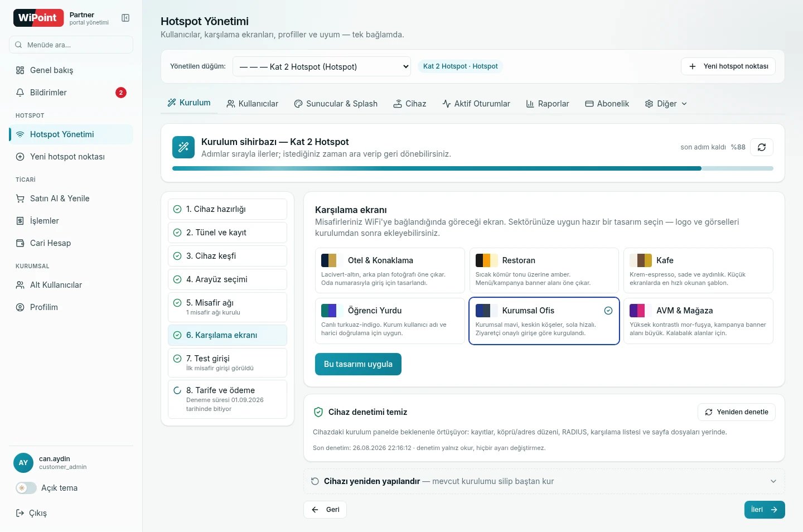The height and width of the screenshot is (532, 803).
Task: Switch to the Kullanıcılar tab
Action: coord(252,104)
